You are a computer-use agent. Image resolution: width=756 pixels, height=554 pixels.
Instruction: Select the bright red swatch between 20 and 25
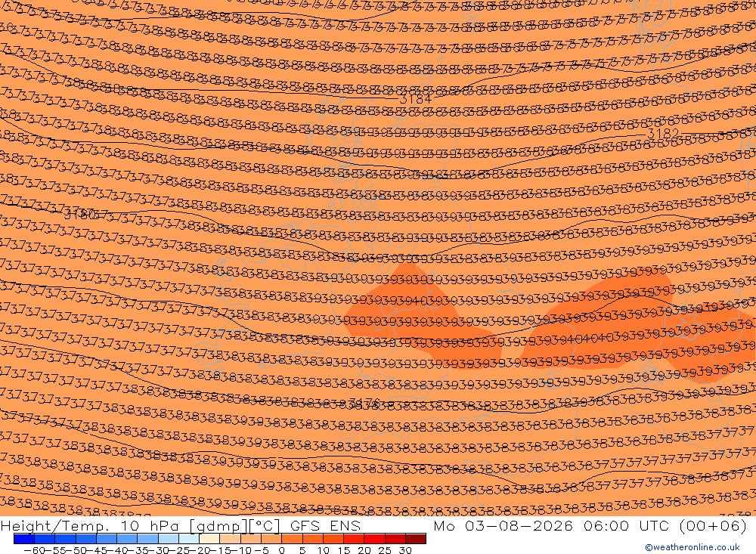click(x=375, y=539)
